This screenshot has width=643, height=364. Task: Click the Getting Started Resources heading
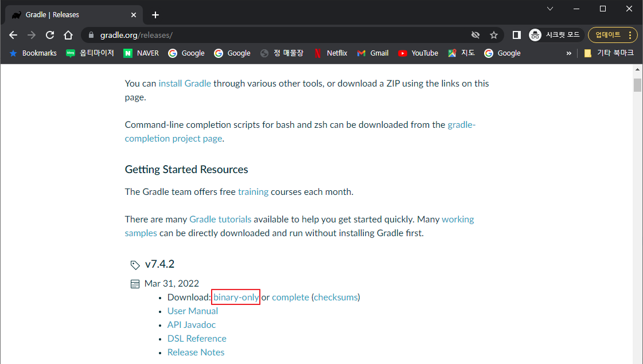pos(186,169)
